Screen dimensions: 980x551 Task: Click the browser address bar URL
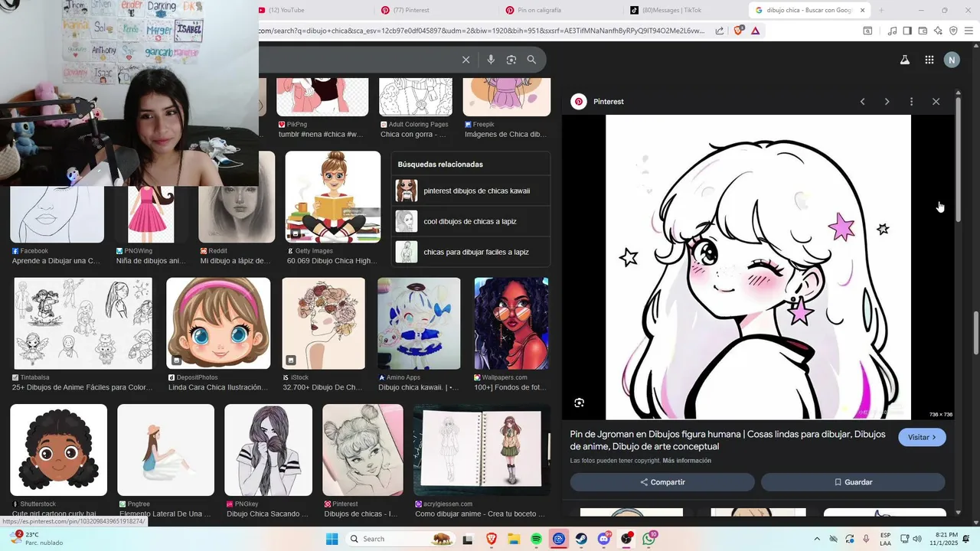(482, 31)
